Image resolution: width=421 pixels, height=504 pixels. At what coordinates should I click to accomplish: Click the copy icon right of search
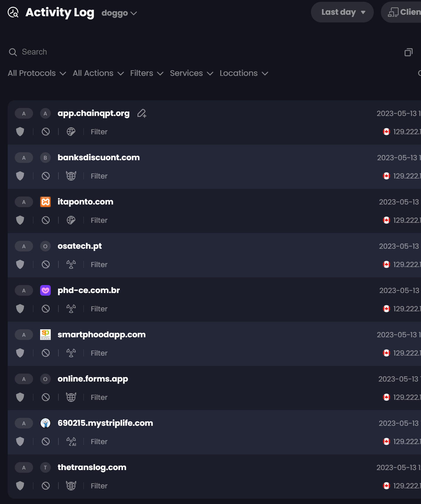point(408,52)
